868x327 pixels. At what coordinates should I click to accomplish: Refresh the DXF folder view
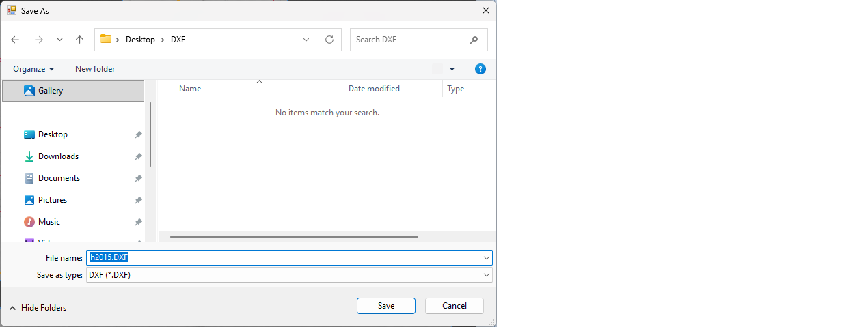click(x=329, y=40)
